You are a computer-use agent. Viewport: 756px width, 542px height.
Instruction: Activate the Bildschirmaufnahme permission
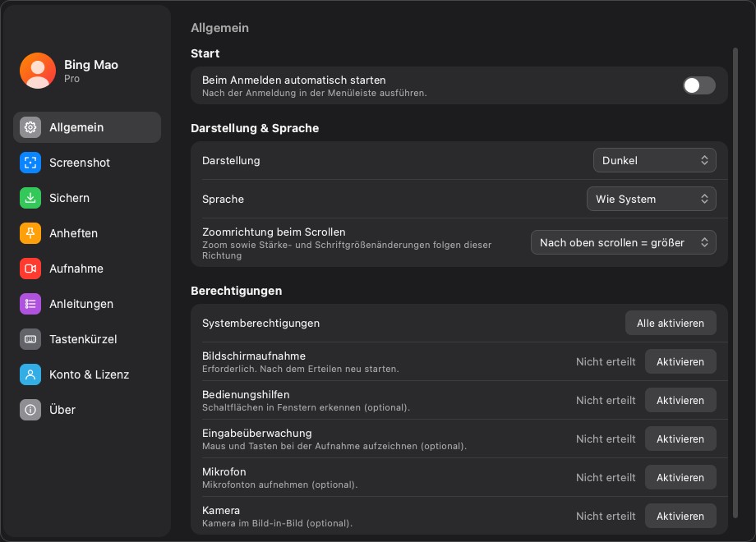pos(680,362)
